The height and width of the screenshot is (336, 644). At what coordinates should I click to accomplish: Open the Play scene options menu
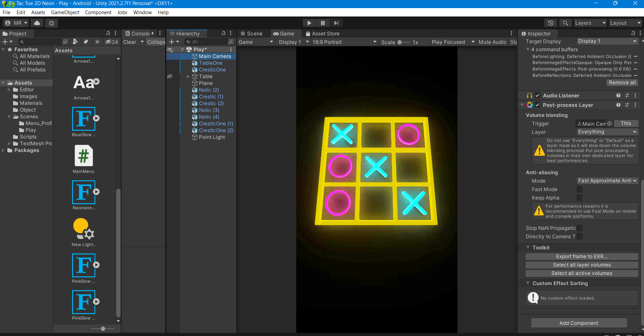click(231, 50)
